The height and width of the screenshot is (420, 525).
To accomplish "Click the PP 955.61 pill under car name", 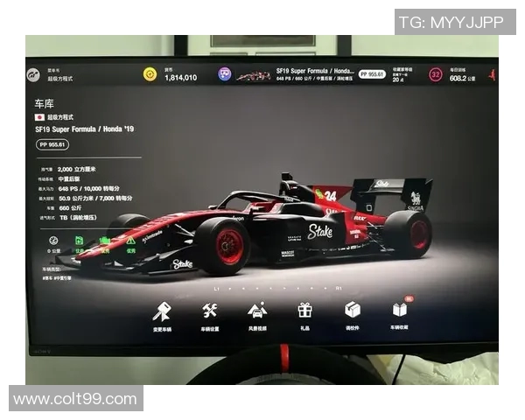I will [52, 144].
